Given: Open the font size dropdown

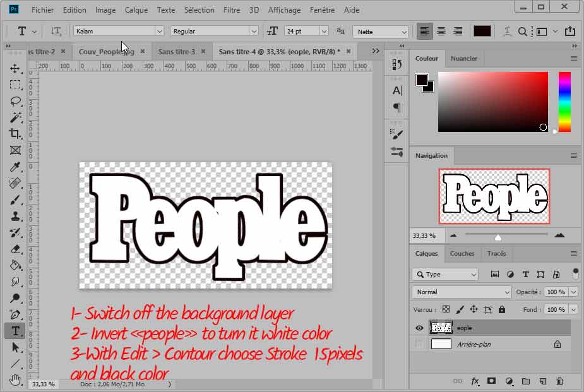Looking at the screenshot, I should point(324,32).
